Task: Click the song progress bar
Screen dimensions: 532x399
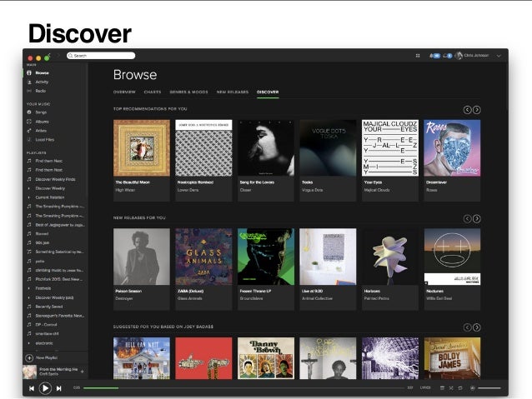Action: [243, 388]
